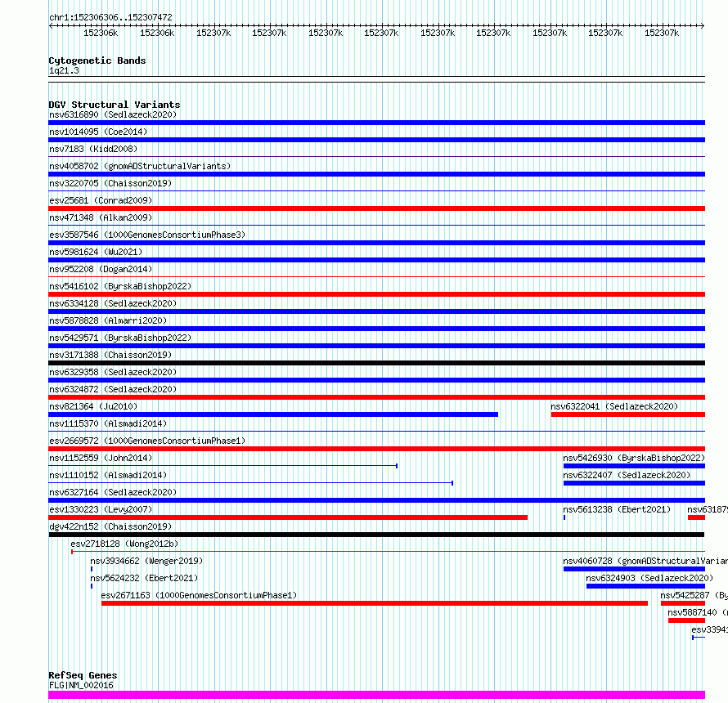
Task: Select nsv5426930 (ByrskaBishop2022) label
Action: 634,458
